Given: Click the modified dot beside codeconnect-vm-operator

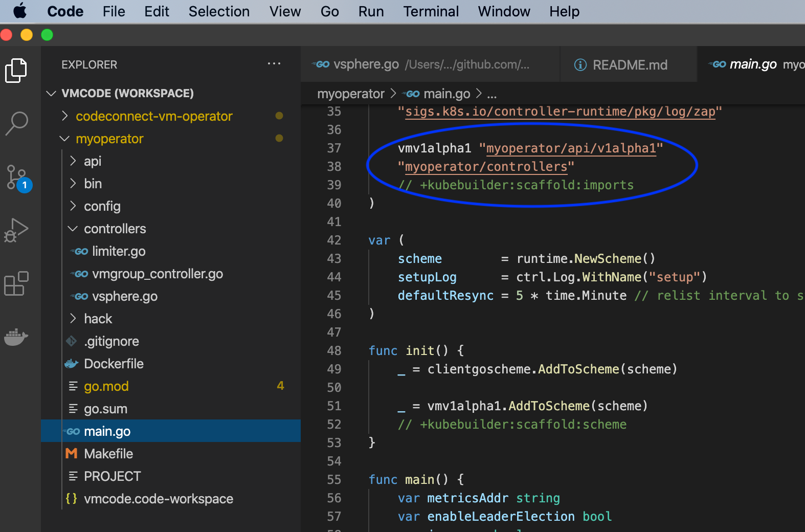Looking at the screenshot, I should point(279,116).
